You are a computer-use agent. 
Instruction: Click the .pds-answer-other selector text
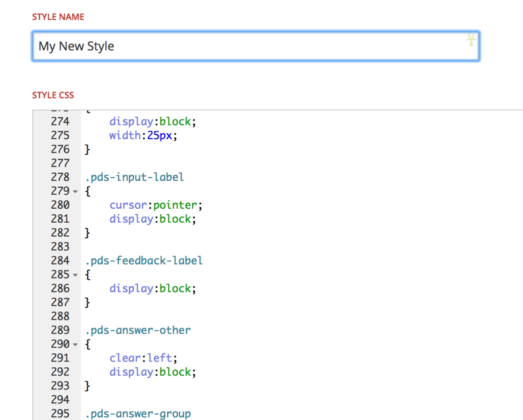point(138,330)
